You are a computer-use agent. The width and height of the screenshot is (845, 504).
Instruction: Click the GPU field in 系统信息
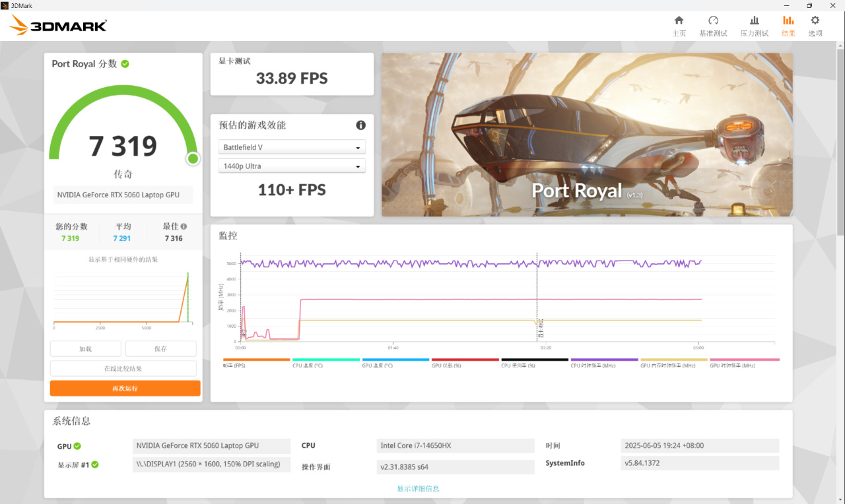pos(211,446)
